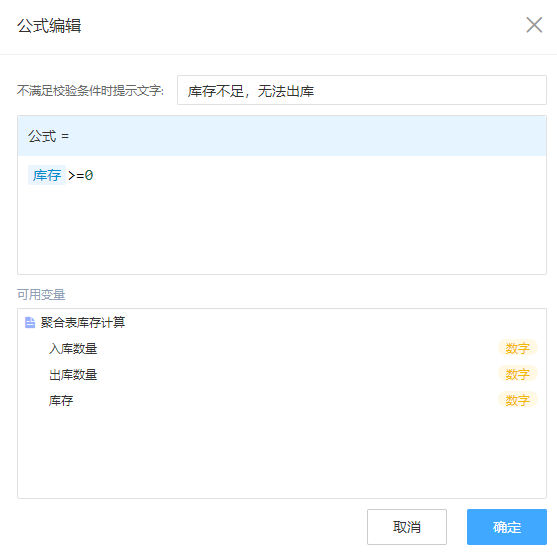Click the 数字 tag next to 出库数量
This screenshot has height=558, width=557.
pyautogui.click(x=517, y=374)
